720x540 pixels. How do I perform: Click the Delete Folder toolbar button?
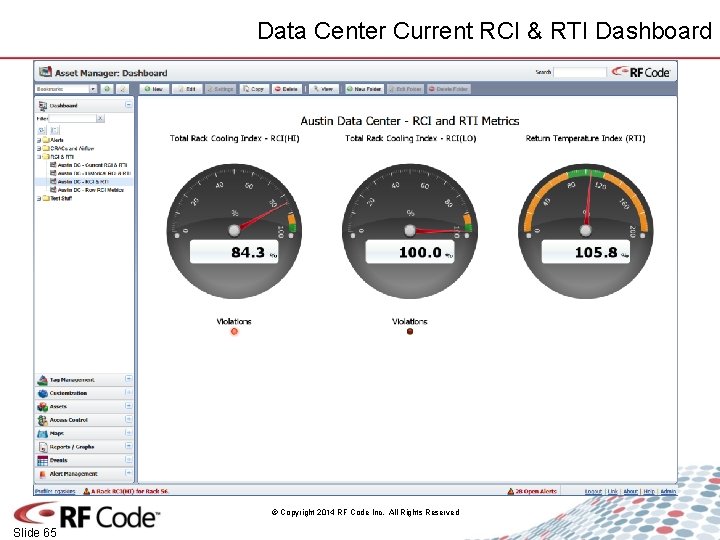coord(449,89)
